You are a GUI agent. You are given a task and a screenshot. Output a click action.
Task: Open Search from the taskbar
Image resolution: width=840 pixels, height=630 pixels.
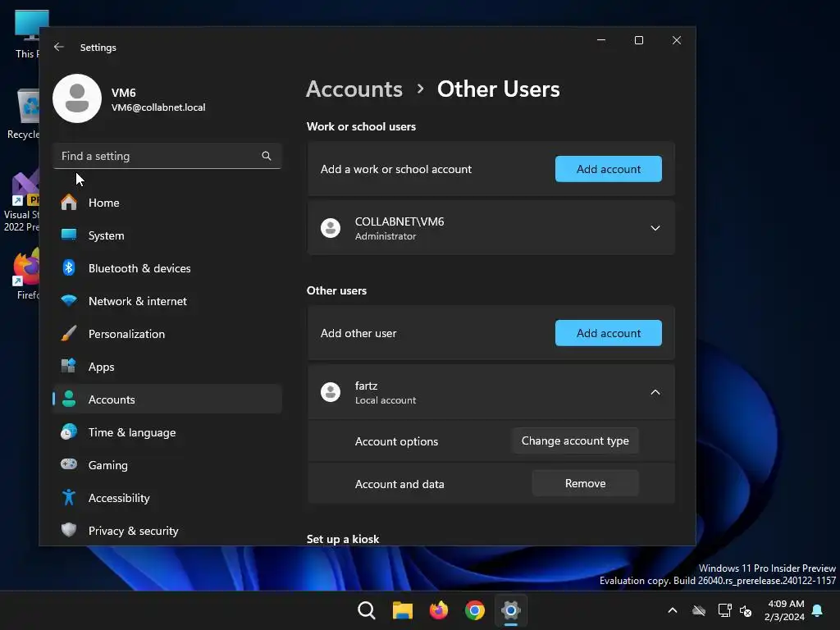367,610
